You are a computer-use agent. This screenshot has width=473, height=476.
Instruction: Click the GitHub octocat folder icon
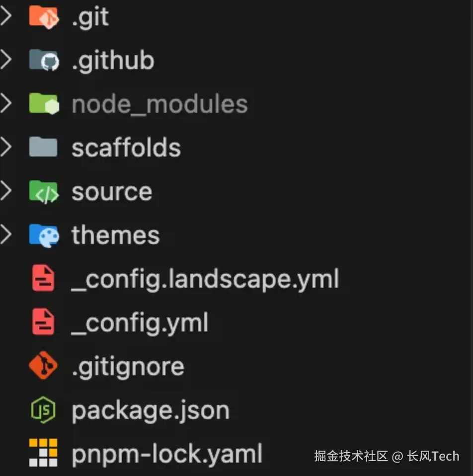(44, 60)
